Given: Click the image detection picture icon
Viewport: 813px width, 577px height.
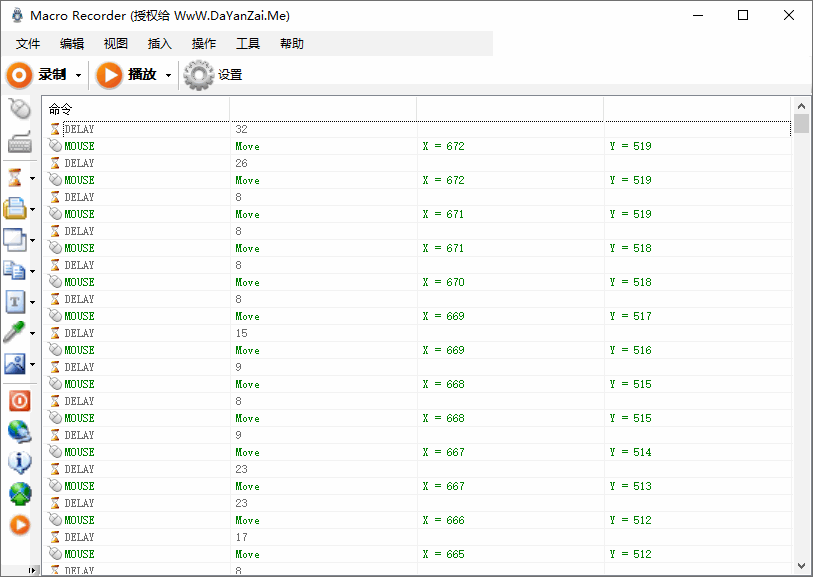Looking at the screenshot, I should (15, 364).
